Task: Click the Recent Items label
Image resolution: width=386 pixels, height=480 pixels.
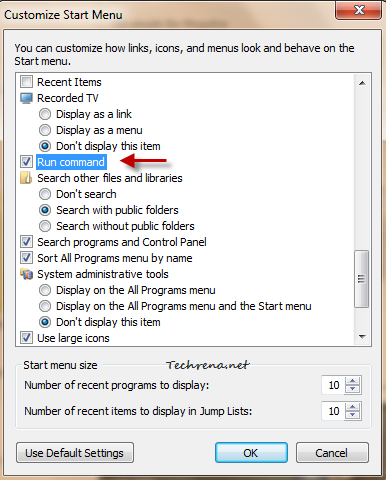Action: (x=69, y=82)
